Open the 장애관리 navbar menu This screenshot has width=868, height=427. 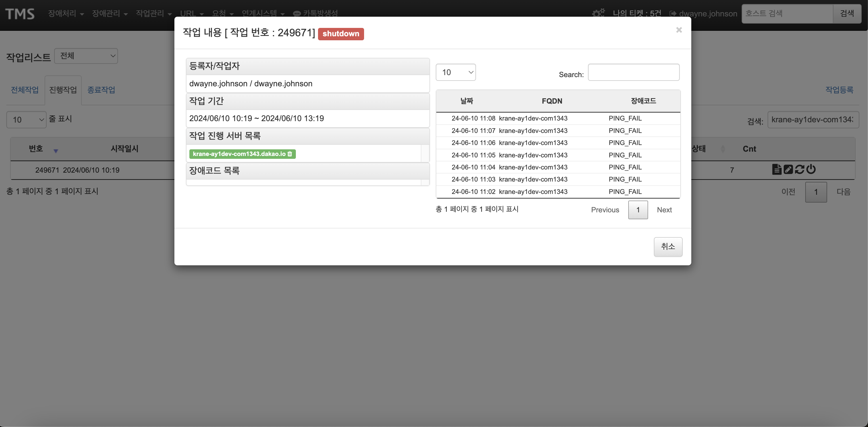(x=110, y=14)
